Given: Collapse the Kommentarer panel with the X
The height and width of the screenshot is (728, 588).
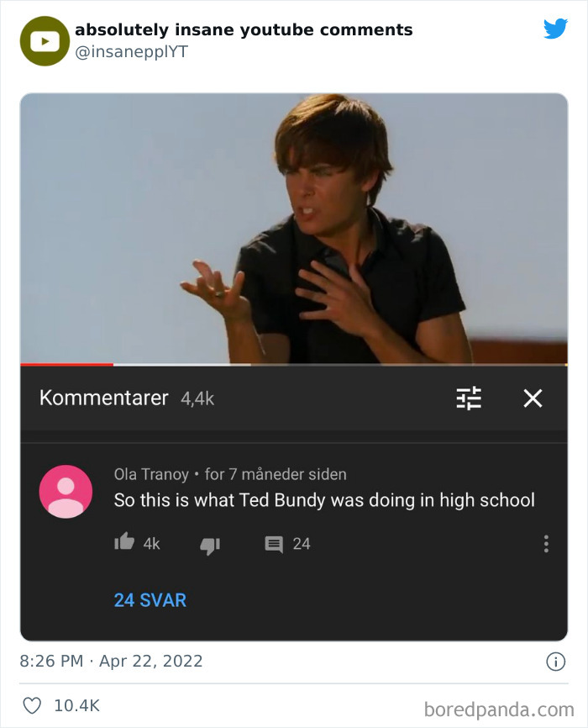Looking at the screenshot, I should pyautogui.click(x=533, y=399).
